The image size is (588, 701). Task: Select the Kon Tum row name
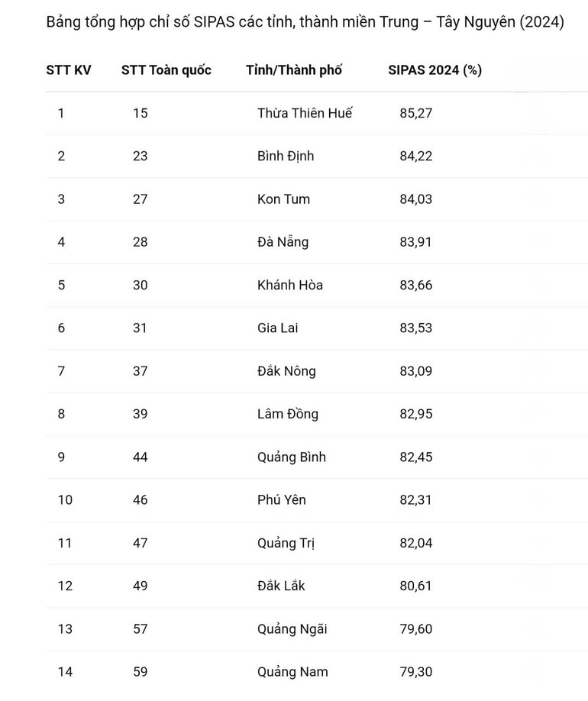(x=283, y=199)
